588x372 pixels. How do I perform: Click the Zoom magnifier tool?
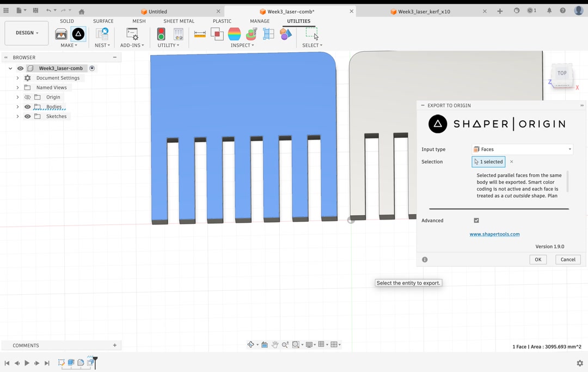coord(285,344)
